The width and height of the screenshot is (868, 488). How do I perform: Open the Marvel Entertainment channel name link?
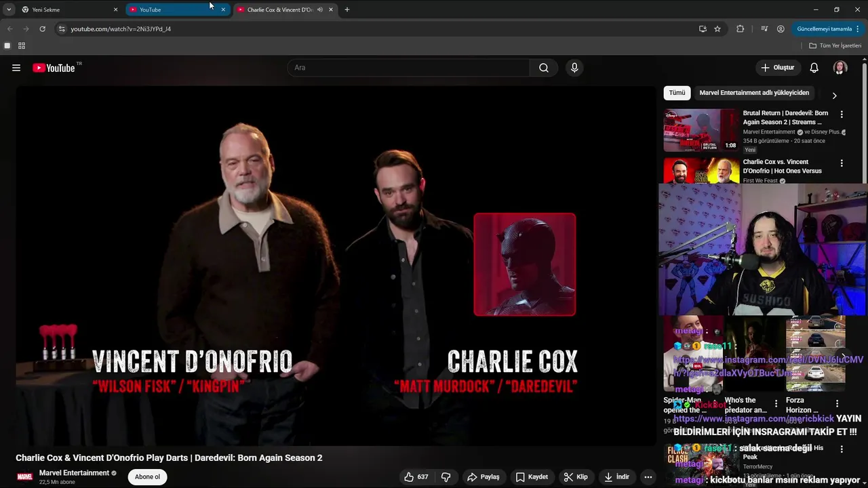coord(74,473)
